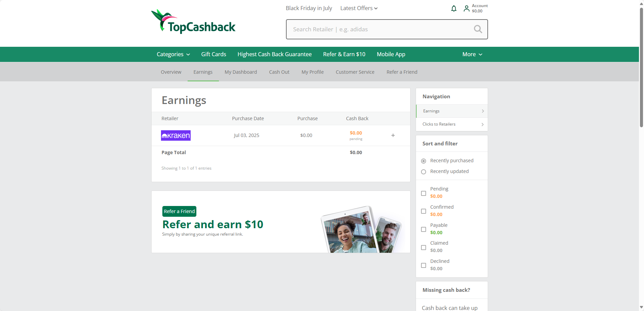Click the Retailer column header

170,118
